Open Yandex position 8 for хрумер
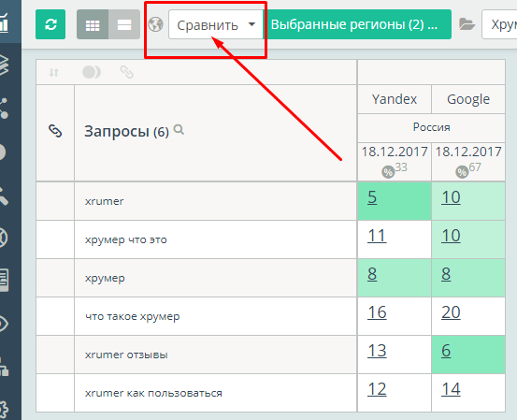The width and height of the screenshot is (517, 420). [x=372, y=274]
